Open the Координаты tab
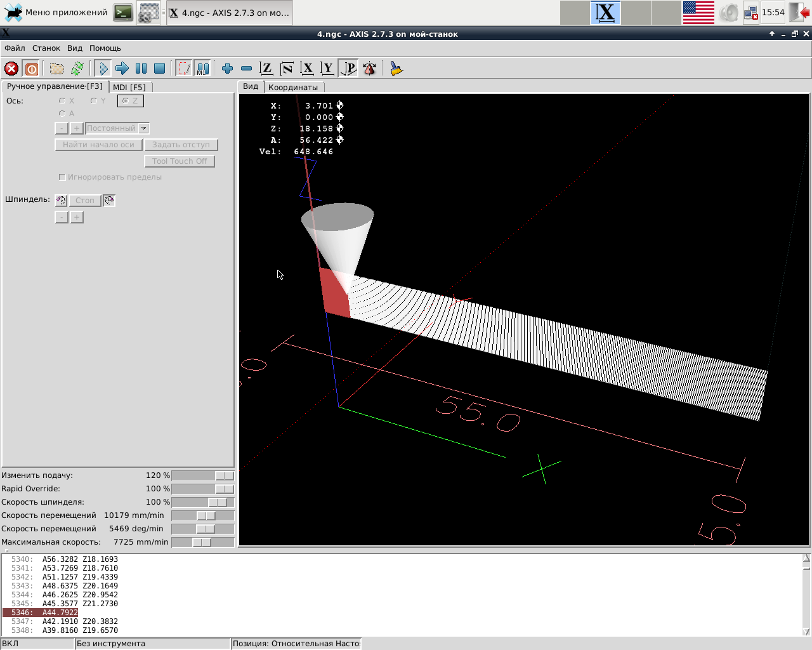 292,88
